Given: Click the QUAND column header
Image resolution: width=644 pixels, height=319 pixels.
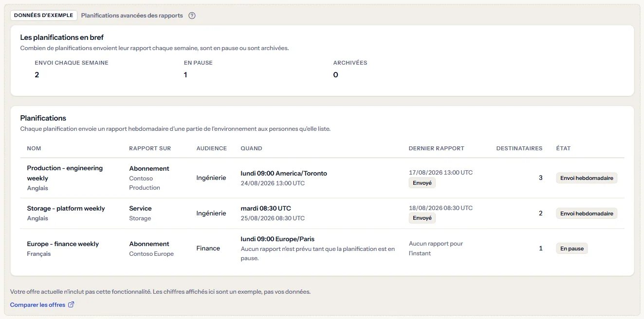Looking at the screenshot, I should point(252,148).
